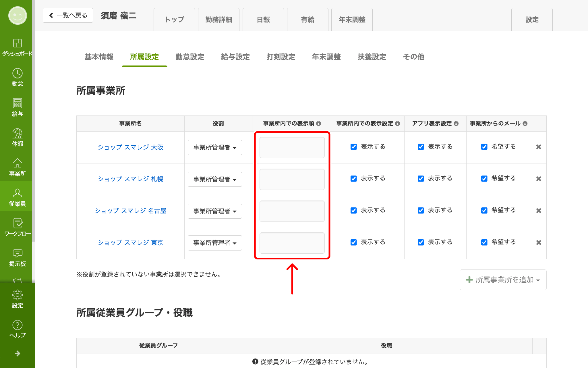Go back with 一覧へ戻る button

pos(68,15)
